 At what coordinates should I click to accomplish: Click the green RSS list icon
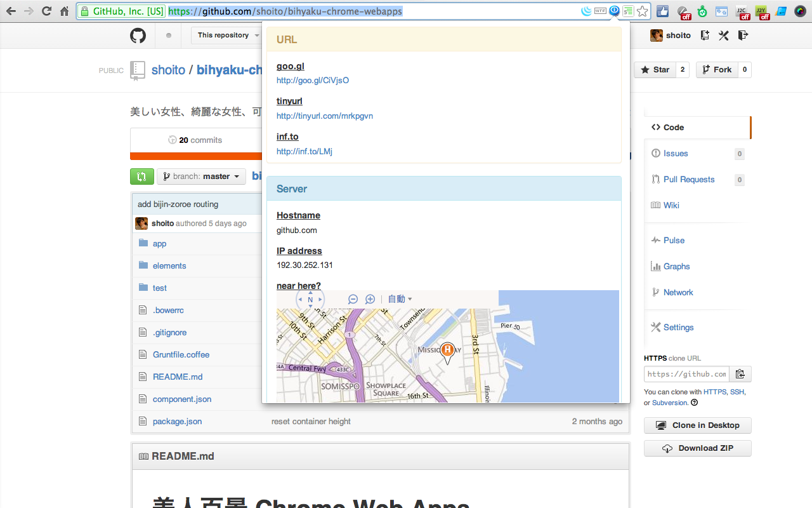628,11
